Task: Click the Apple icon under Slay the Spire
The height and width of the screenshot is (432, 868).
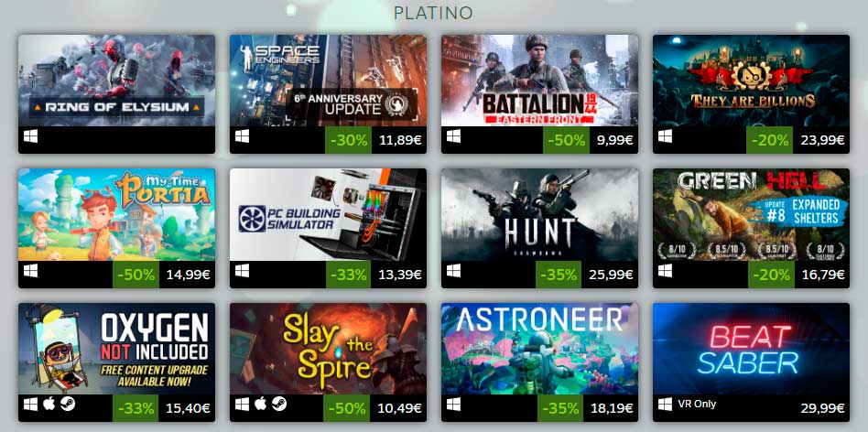Action: pyautogui.click(x=260, y=404)
